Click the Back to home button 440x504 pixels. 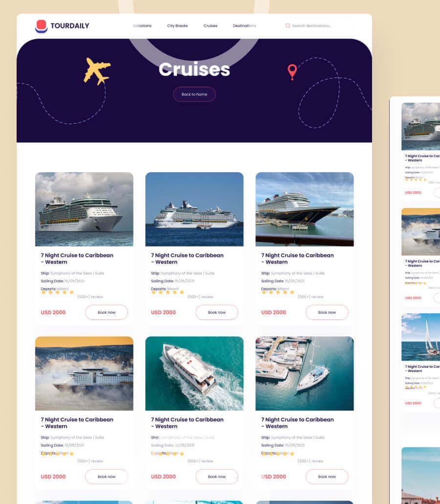pyautogui.click(x=194, y=94)
